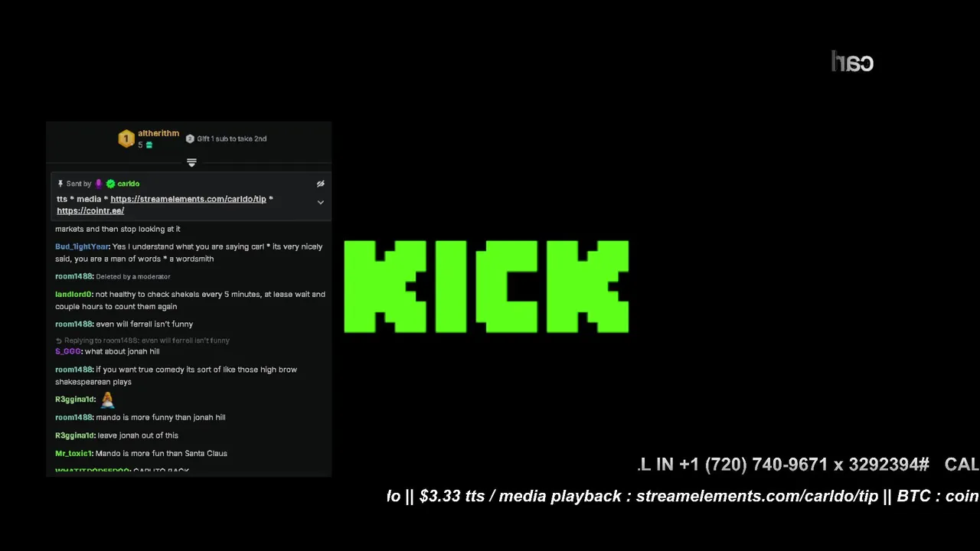Click the pin icon before "Sent by"

click(60, 184)
